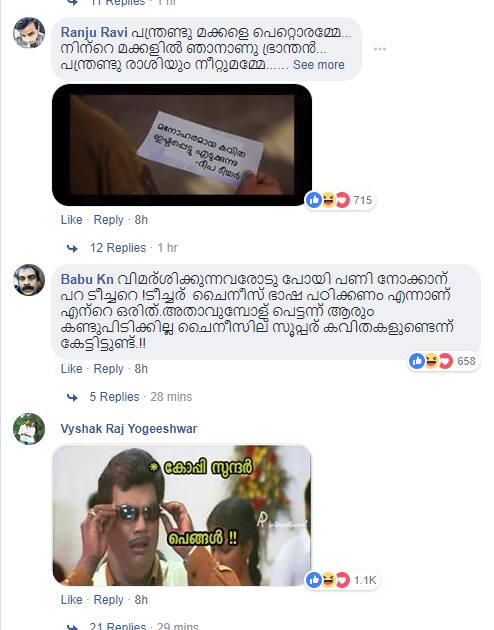Image resolution: width=494 pixels, height=630 pixels.
Task: Open Vyshak Raj Yogeeshwar name link
Action: pyautogui.click(x=129, y=429)
